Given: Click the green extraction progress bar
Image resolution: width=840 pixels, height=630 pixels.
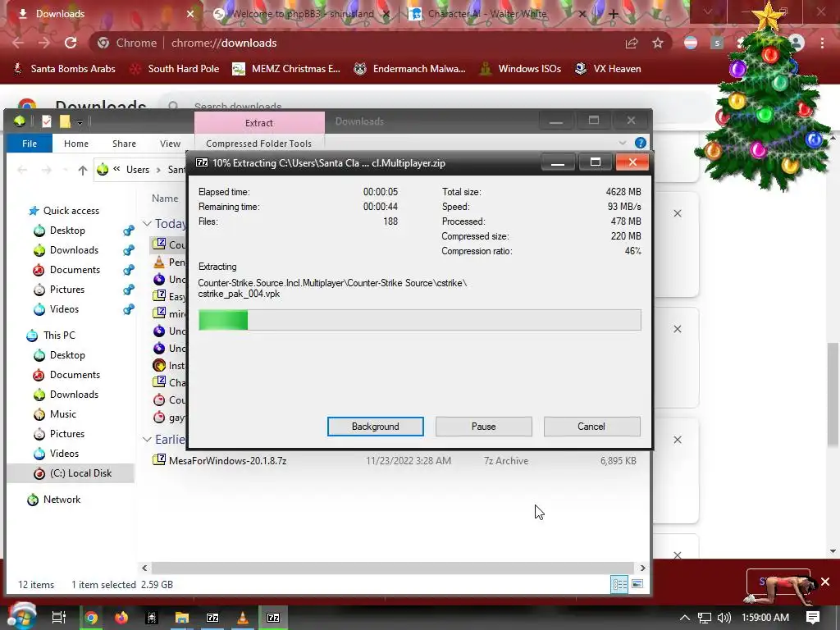Looking at the screenshot, I should tap(419, 320).
